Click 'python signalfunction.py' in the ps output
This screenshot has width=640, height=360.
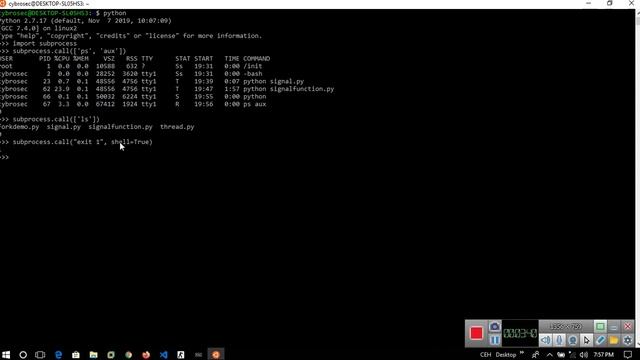(x=289, y=89)
